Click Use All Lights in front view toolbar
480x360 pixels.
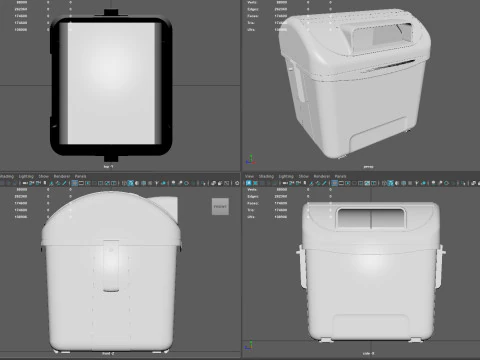pyautogui.click(x=157, y=183)
